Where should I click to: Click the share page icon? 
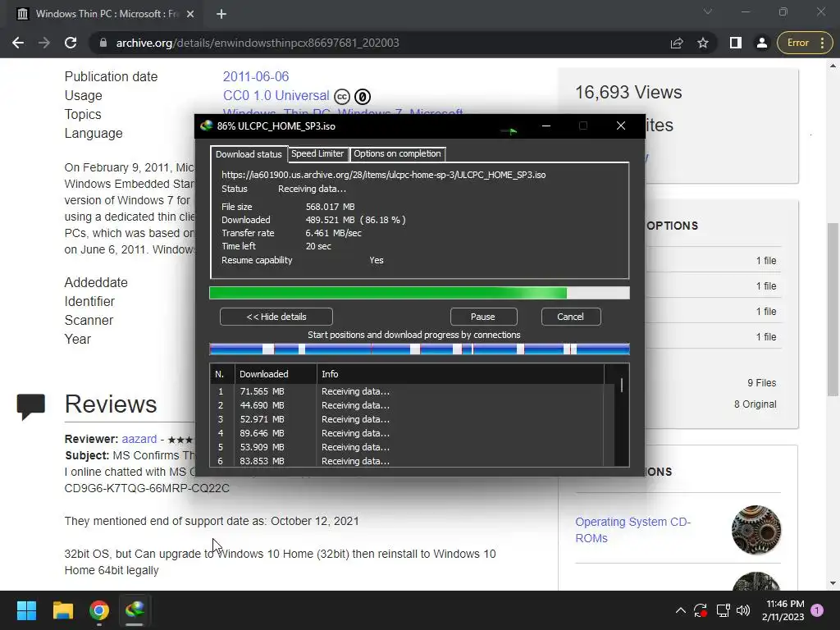[677, 43]
